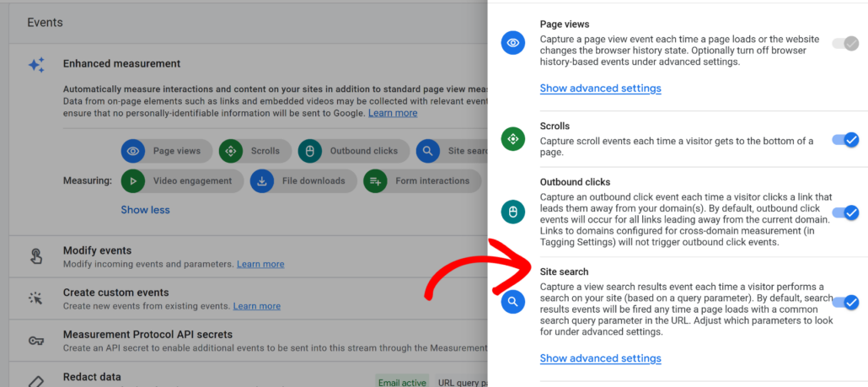Screen dimensions: 868x387
Task: Click the Create custom events cursor icon
Action: pos(36,298)
